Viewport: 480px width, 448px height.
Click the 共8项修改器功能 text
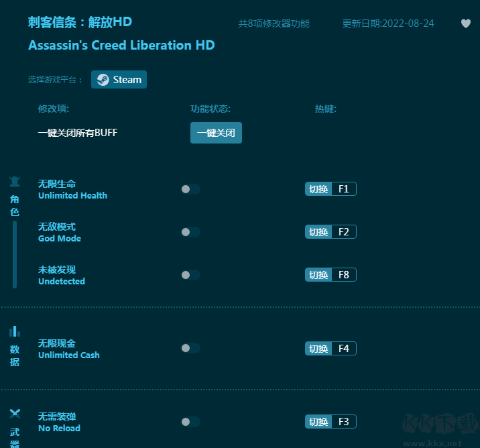[x=274, y=23]
